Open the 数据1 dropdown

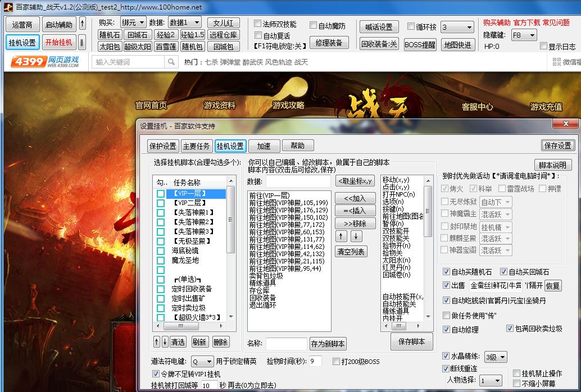(x=185, y=22)
